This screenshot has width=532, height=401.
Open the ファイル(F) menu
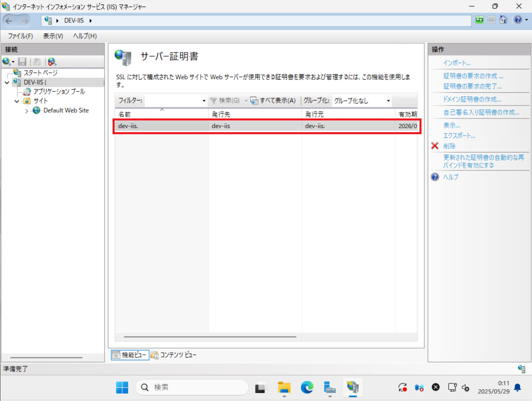[x=20, y=36]
